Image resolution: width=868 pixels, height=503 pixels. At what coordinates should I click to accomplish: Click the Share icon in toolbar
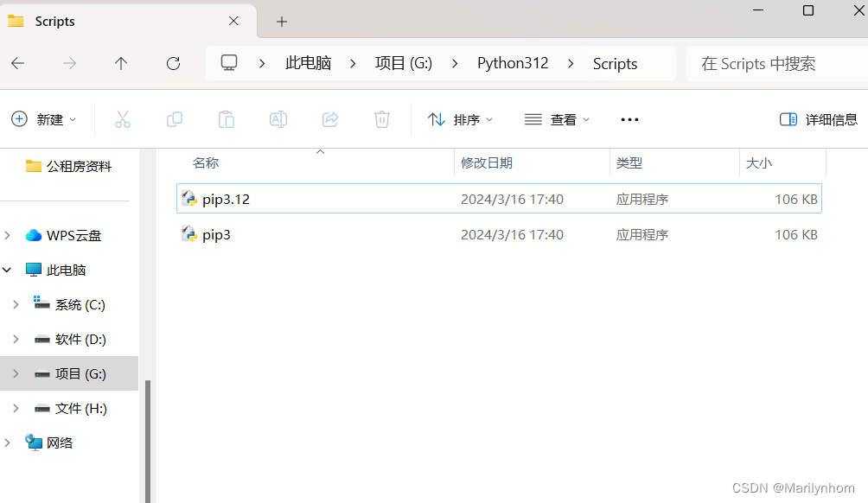pyautogui.click(x=330, y=119)
